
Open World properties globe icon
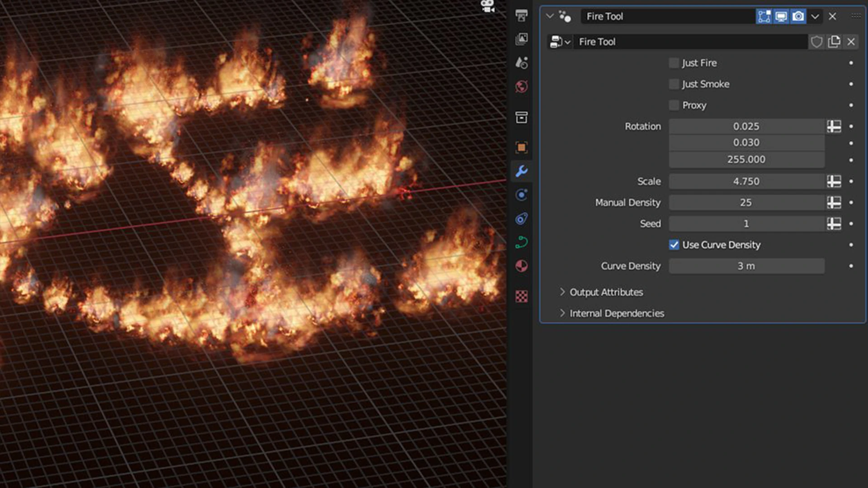point(521,86)
